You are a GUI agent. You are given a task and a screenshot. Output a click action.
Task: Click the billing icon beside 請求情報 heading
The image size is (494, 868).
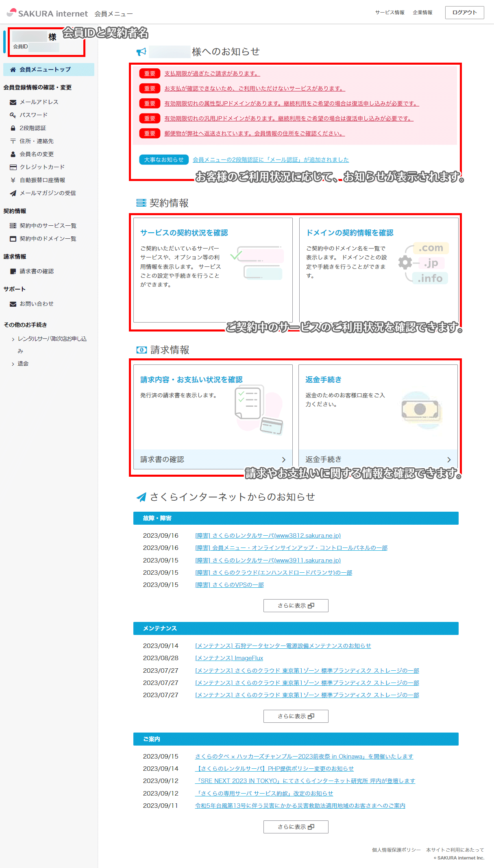point(141,350)
